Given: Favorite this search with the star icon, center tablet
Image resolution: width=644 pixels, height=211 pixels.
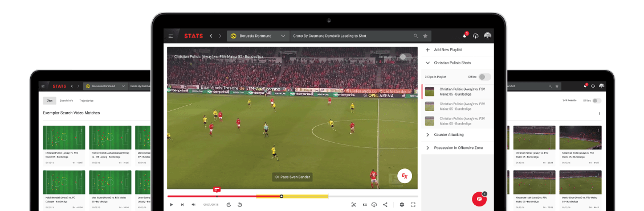Looking at the screenshot, I should click(x=425, y=36).
